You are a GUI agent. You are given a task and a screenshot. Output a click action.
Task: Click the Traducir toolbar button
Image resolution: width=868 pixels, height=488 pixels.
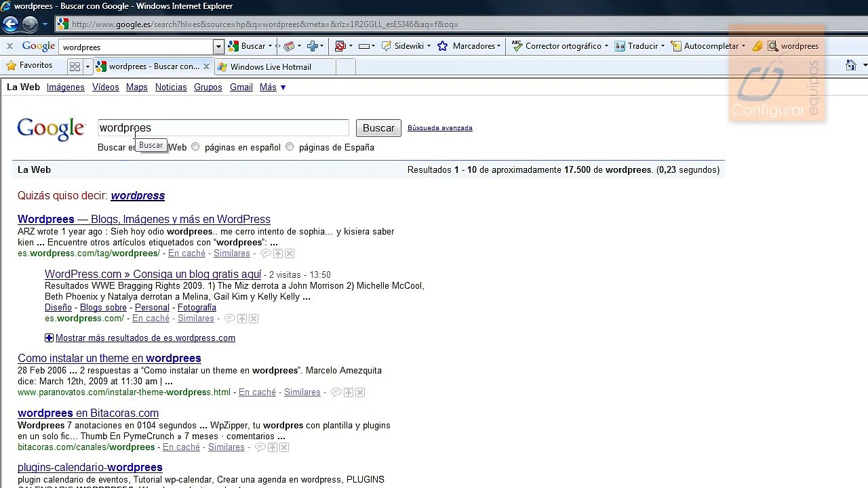(x=636, y=46)
